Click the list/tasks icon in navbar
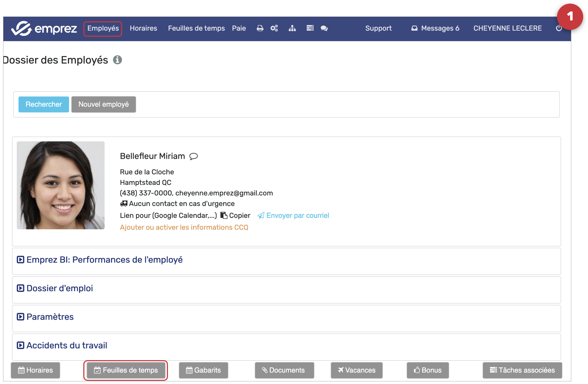The height and width of the screenshot is (384, 588). tap(310, 28)
